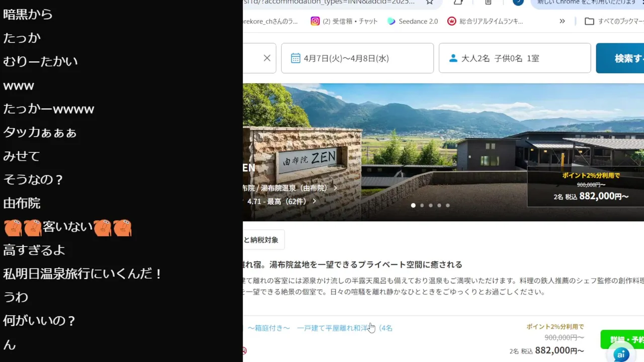The height and width of the screenshot is (362, 644).
Task: Expand the 湯布院温泉（由布院） area chevron link
Action: [x=289, y=188]
